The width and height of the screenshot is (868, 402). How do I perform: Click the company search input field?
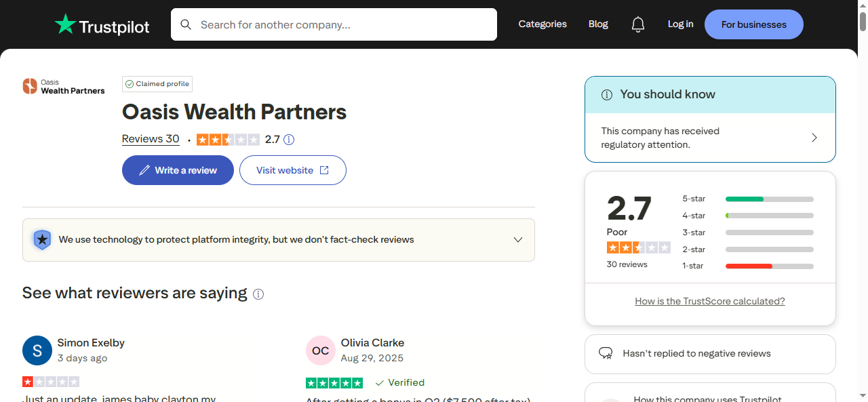click(x=332, y=24)
